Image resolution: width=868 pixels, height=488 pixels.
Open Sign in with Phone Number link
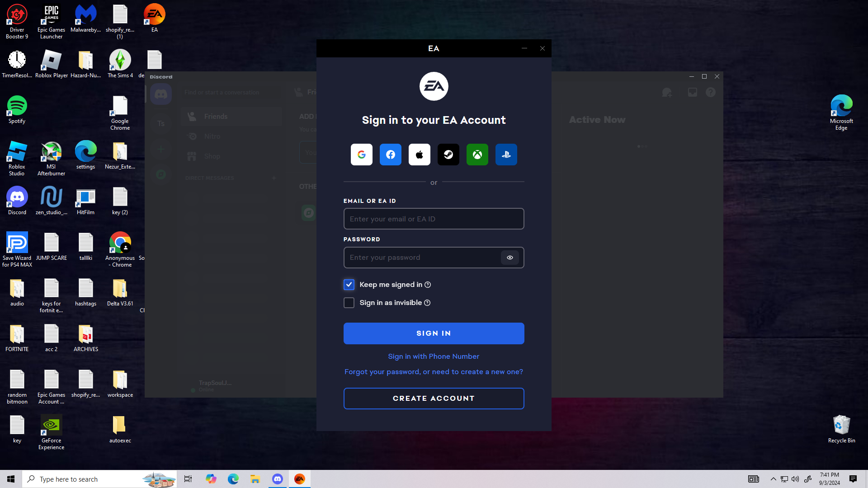click(434, 357)
